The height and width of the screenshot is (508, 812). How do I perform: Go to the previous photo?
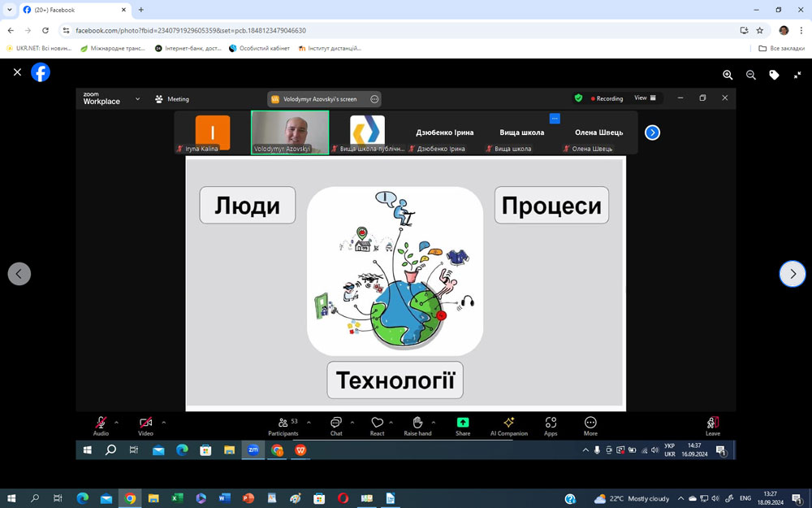19,274
